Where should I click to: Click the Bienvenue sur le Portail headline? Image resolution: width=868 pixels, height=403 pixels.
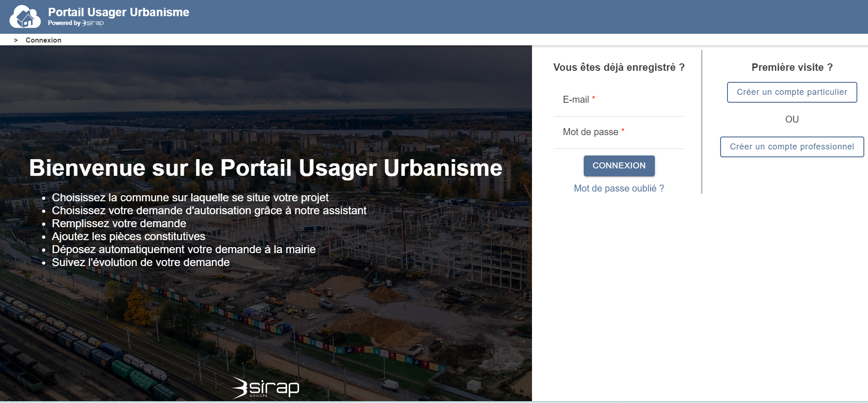click(265, 168)
